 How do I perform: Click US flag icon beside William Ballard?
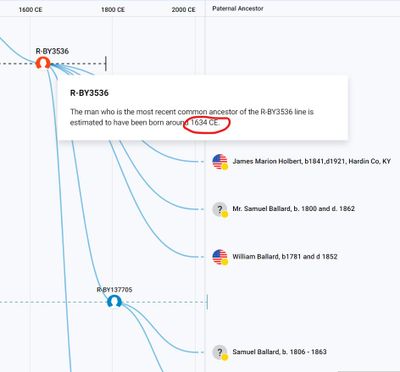pos(220,257)
